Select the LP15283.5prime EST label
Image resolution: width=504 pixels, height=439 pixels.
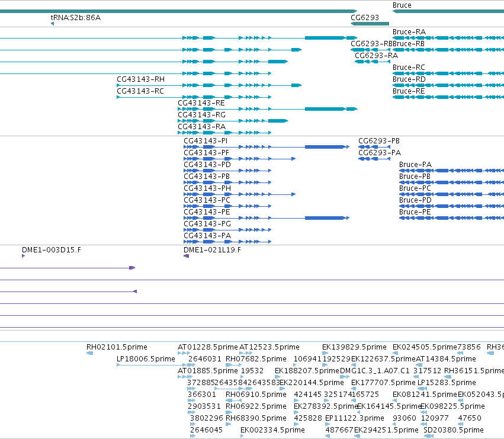[447, 383]
